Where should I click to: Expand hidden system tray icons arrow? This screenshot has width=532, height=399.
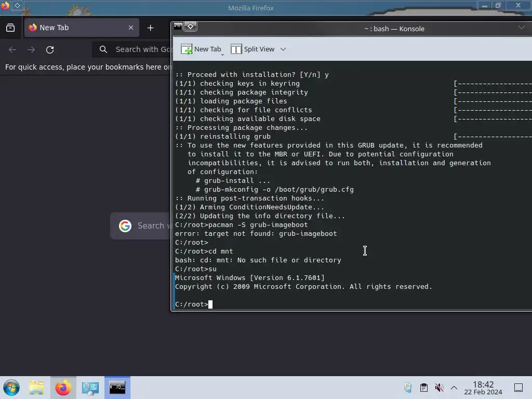click(x=454, y=388)
